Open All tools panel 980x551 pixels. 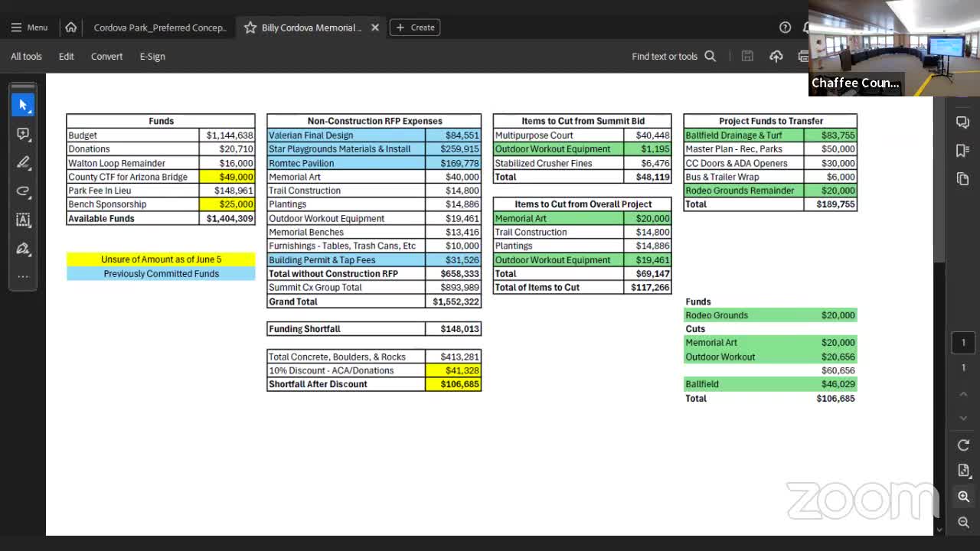pyautogui.click(x=26, y=57)
